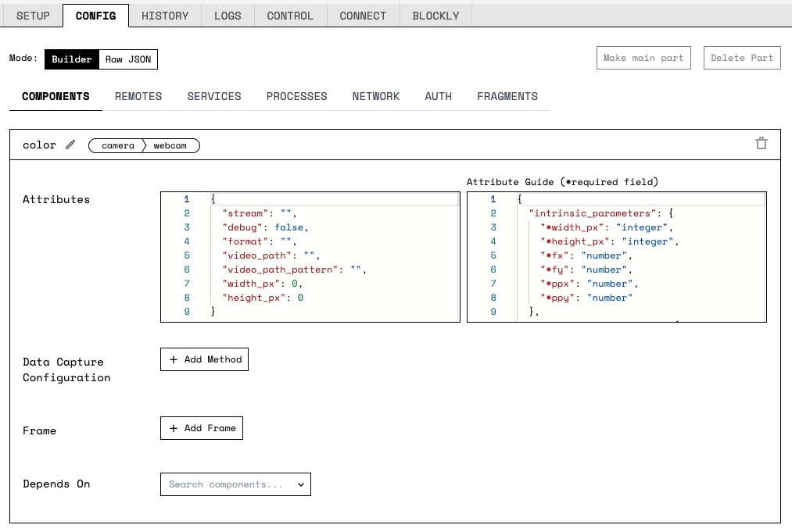Open the BLOCKLY tab
This screenshot has height=532, width=792.
click(435, 16)
